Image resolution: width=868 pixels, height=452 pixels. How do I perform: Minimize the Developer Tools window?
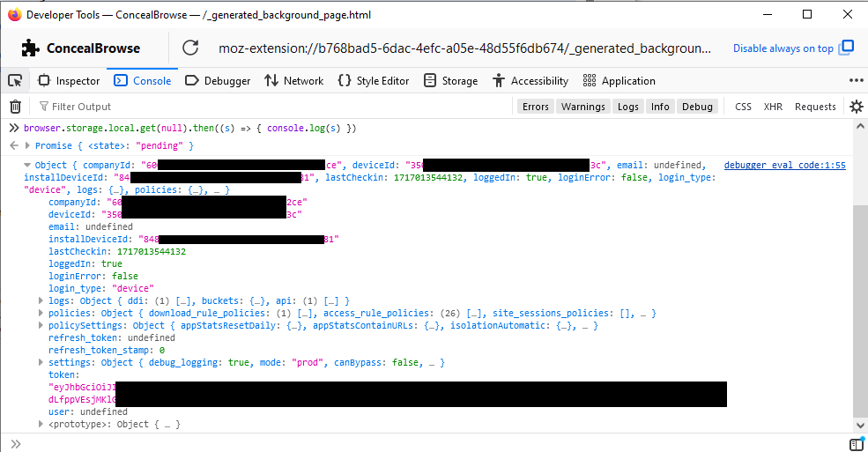point(768,14)
